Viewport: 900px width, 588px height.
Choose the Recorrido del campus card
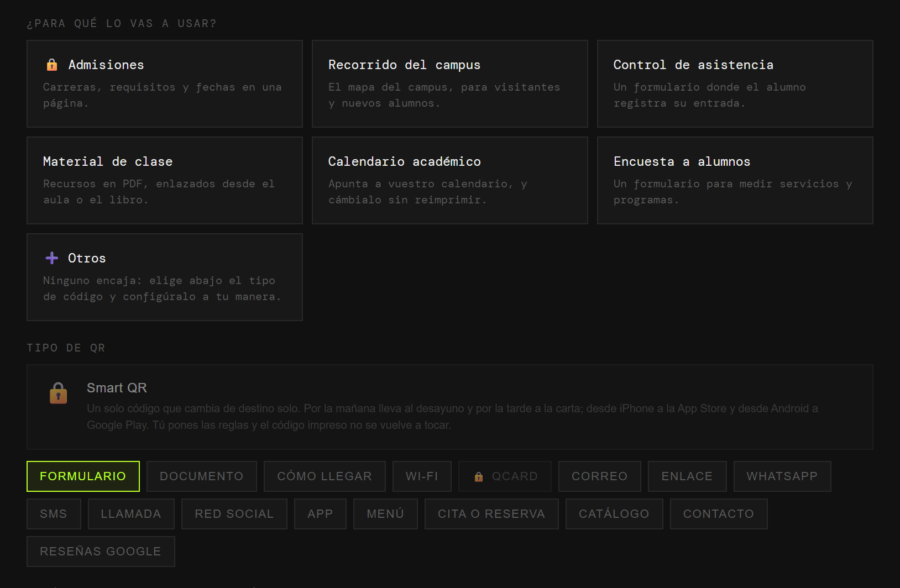(450, 83)
